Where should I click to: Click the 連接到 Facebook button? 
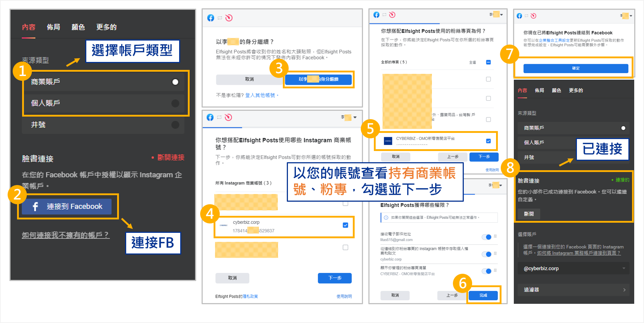coord(67,206)
